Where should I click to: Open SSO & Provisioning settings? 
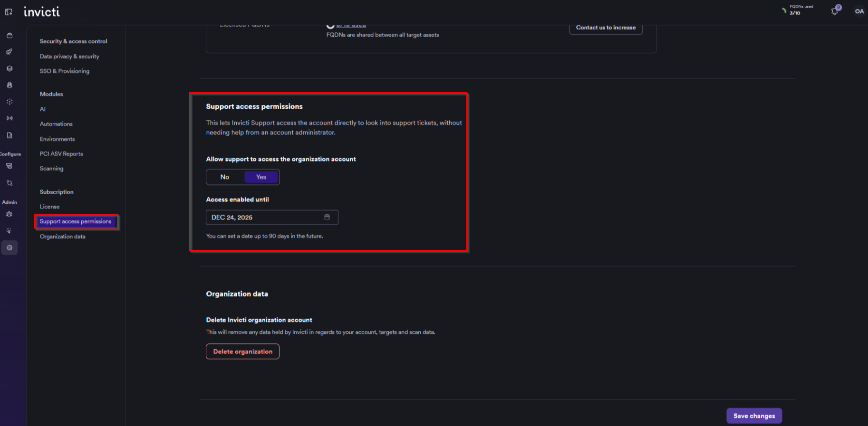(65, 71)
